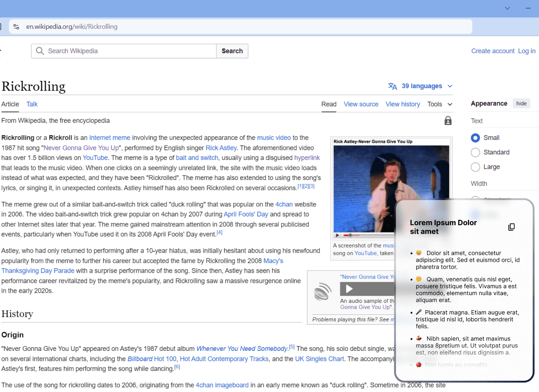
Task: Click the speaker audio icon beside the sample
Action: (x=322, y=291)
